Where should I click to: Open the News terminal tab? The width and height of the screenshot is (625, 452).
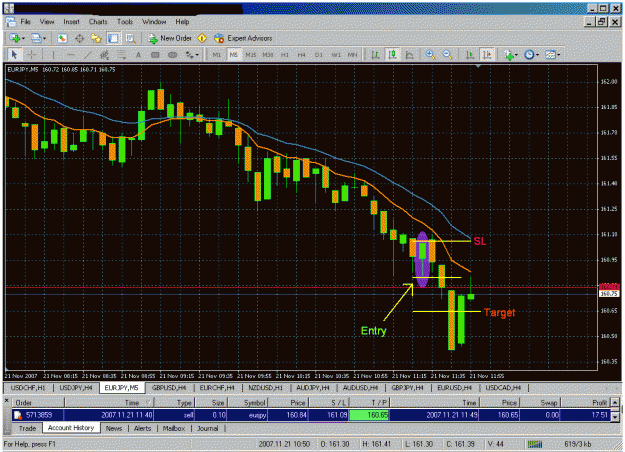pos(114,428)
